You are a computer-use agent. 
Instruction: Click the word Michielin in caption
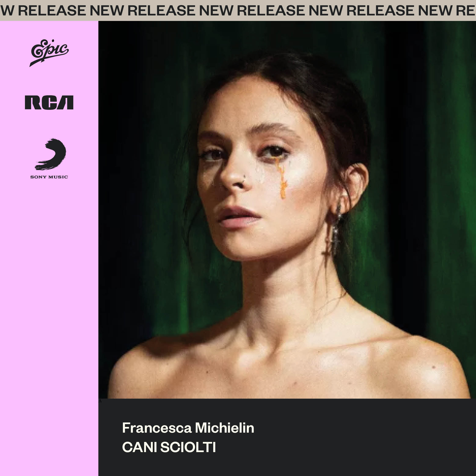[x=225, y=428]
